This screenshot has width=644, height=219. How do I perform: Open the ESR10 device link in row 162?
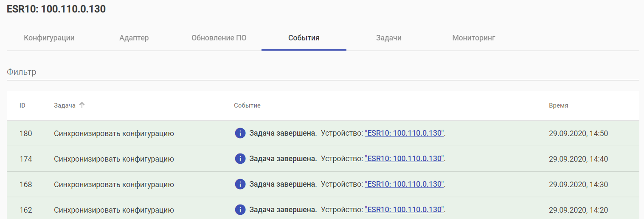pyautogui.click(x=405, y=210)
